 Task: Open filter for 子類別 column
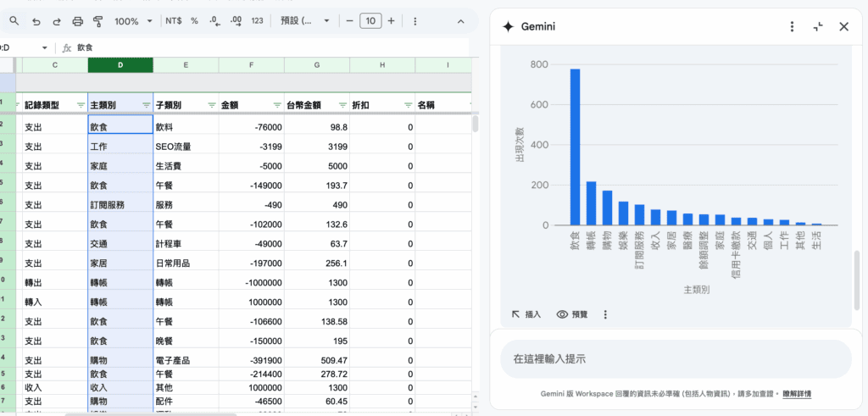tap(211, 104)
